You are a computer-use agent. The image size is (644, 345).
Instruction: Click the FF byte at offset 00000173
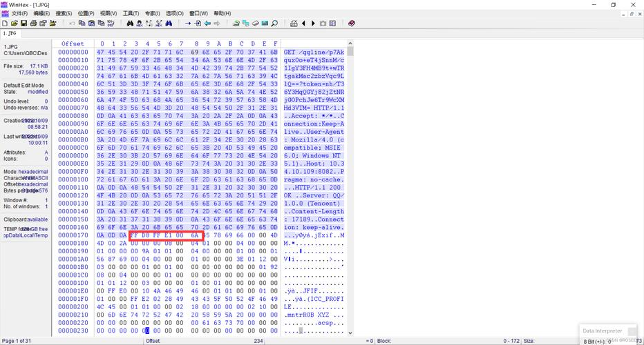click(x=134, y=235)
